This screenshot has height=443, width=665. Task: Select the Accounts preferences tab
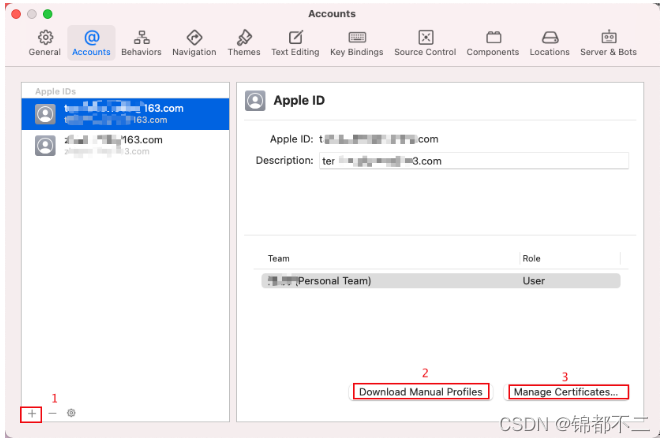pos(91,42)
